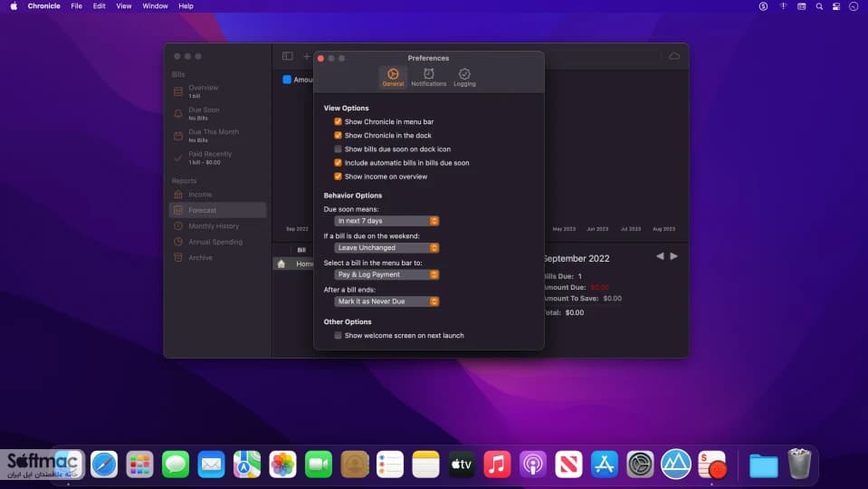Open Maps from the dock
The width and height of the screenshot is (868, 489).
click(x=247, y=464)
